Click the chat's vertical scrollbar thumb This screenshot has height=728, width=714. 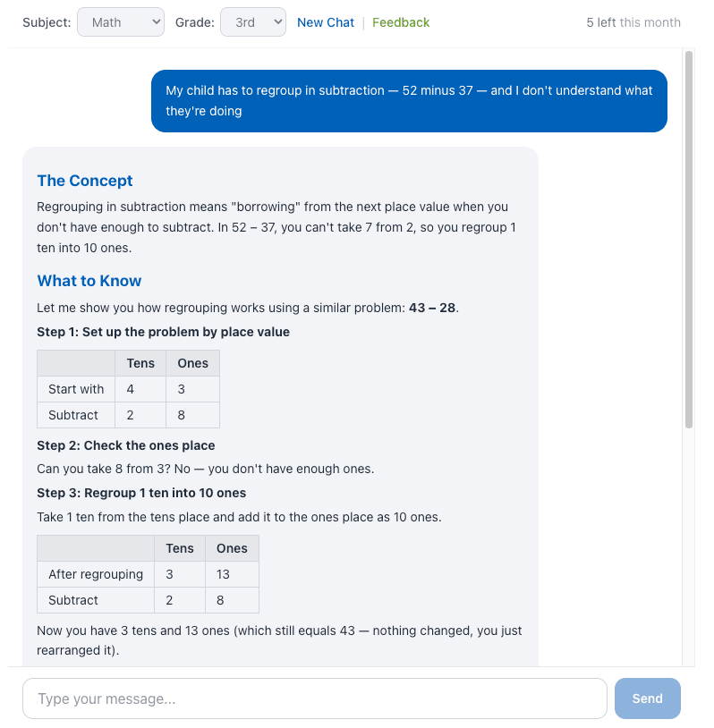coord(688,239)
